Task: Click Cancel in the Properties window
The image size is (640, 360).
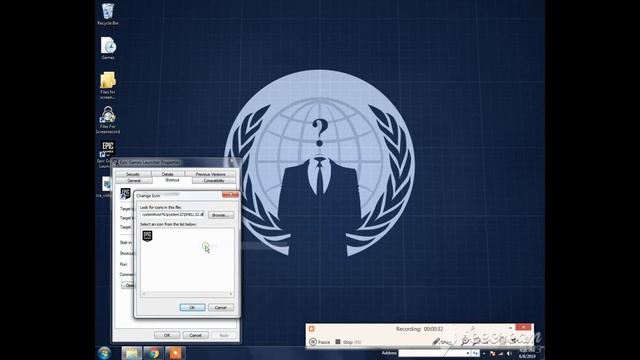Action: point(195,335)
